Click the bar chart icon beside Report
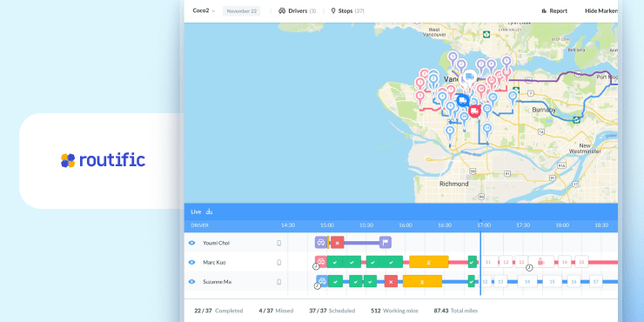Screen dimensions: 644x322 click(x=544, y=11)
